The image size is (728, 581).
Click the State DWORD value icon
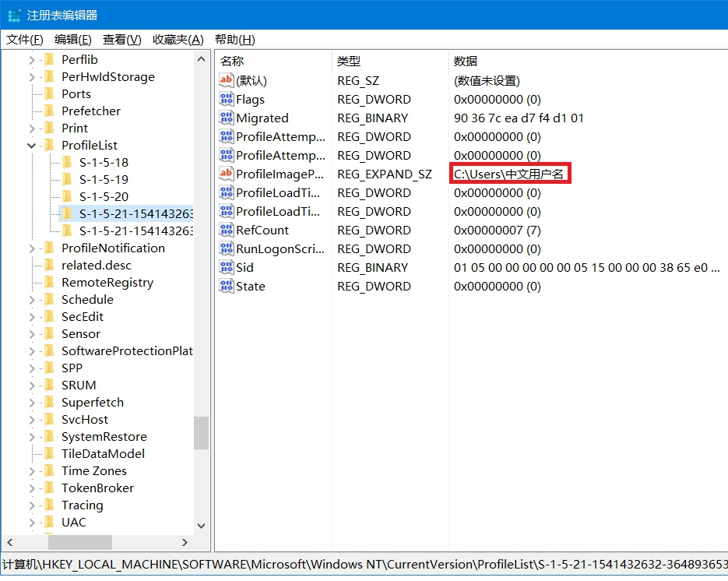pyautogui.click(x=226, y=286)
